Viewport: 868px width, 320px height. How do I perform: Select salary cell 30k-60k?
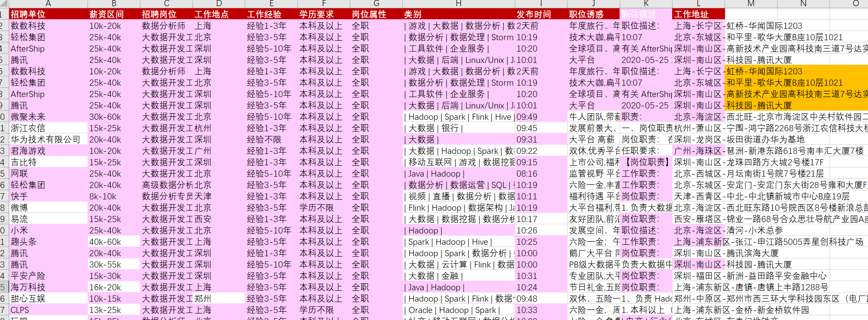click(114, 117)
